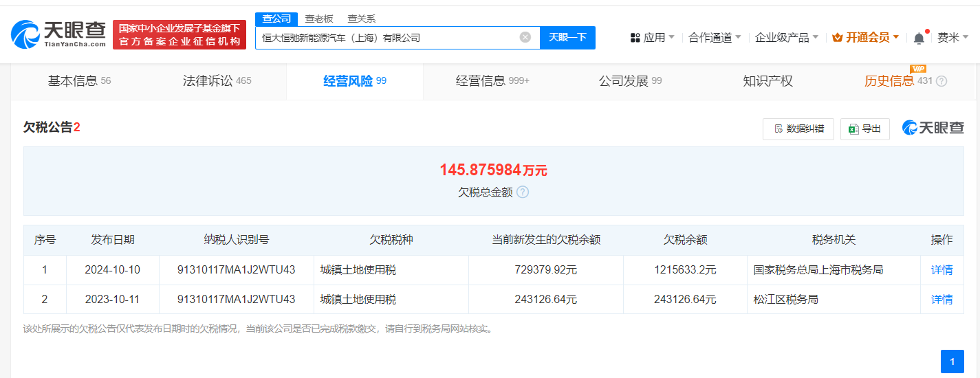Viewport: 980px width, 378px height.
Task: Click the 数据纠错 button
Action: 798,129
